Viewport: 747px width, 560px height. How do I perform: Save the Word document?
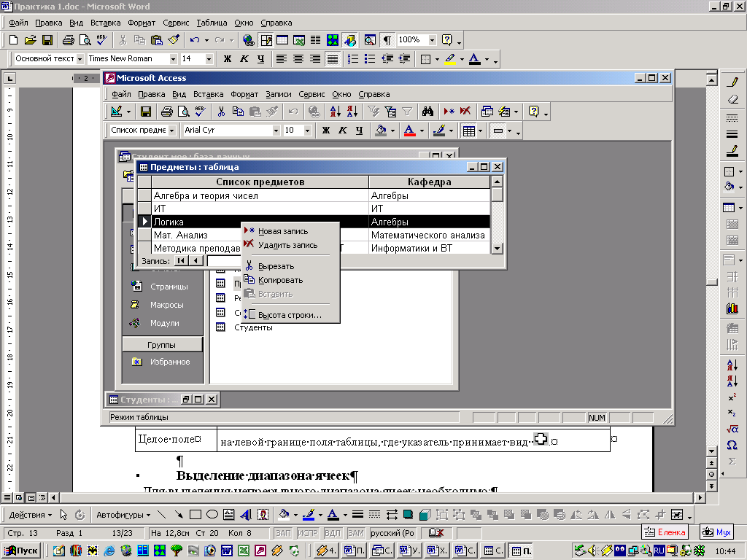coord(47,40)
